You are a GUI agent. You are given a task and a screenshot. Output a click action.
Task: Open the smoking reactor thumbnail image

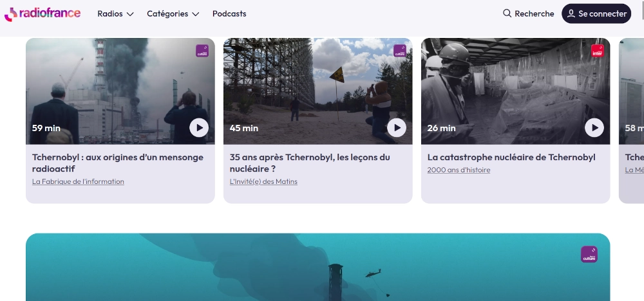point(120,91)
